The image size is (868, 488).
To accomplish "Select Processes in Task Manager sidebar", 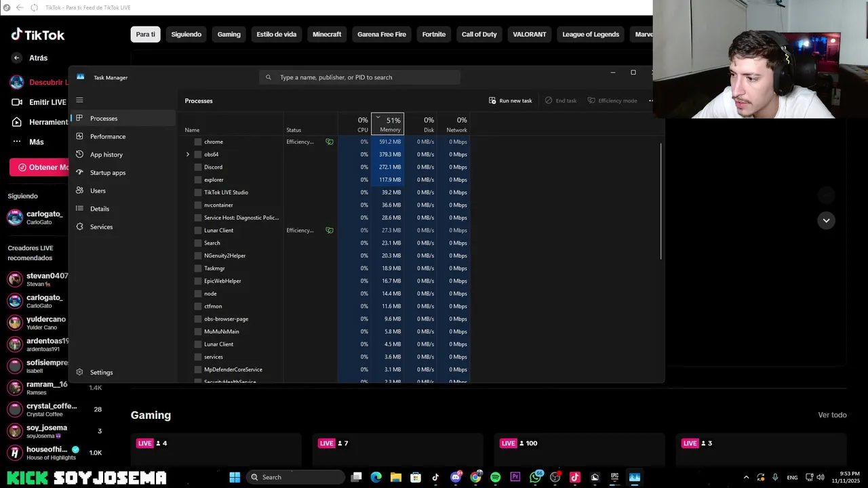I will click(123, 118).
